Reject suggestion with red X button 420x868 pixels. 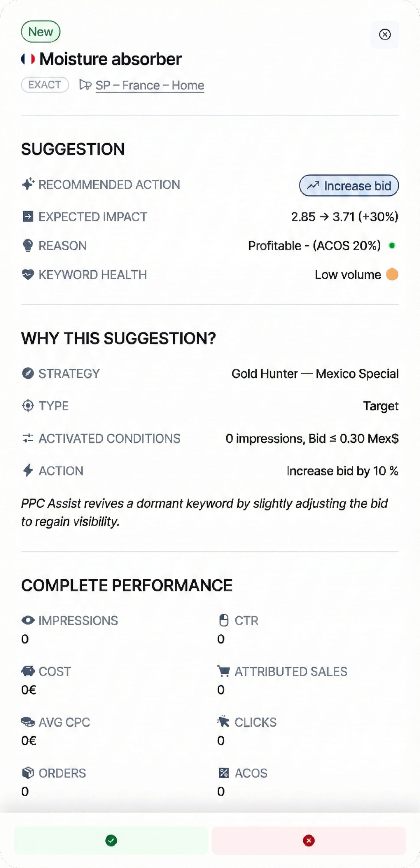tap(308, 840)
